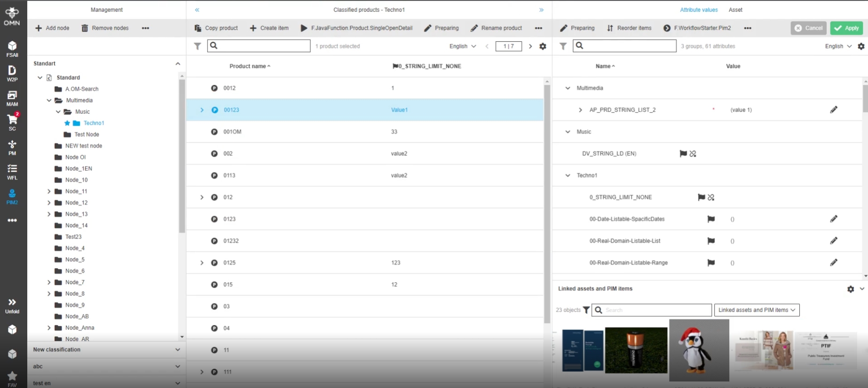Run F.JavaFunction.Product.SingleOpenDetail action
868x388 pixels.
(356, 28)
